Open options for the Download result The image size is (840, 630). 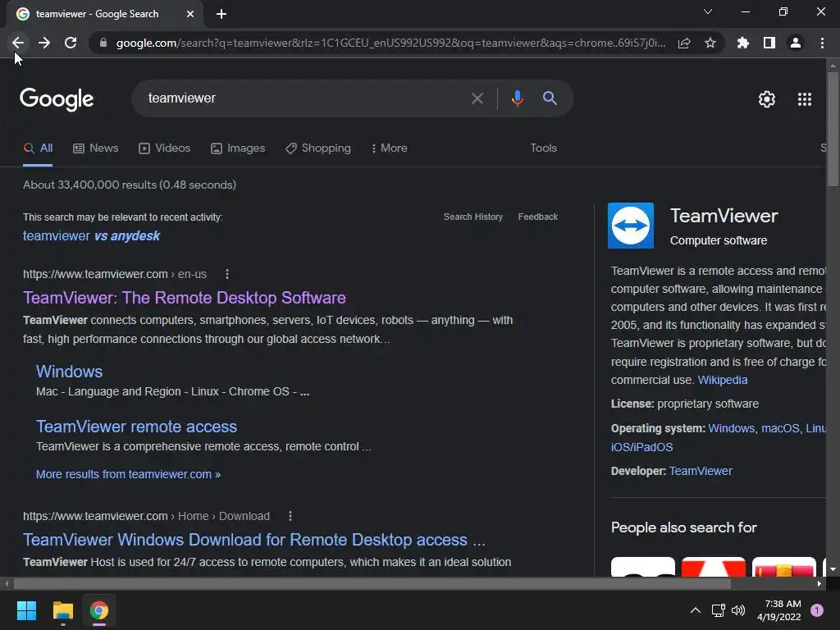click(290, 517)
